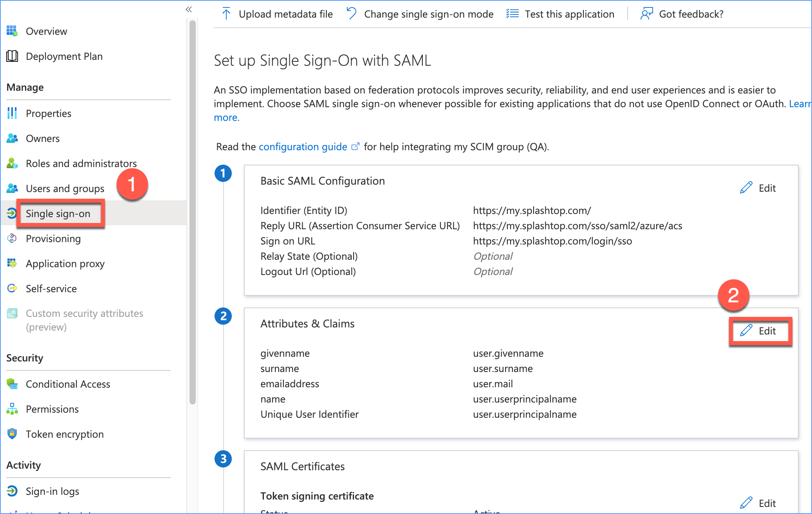Click pencil icon in Basic SAML Configuration
The height and width of the screenshot is (514, 812).
click(746, 188)
